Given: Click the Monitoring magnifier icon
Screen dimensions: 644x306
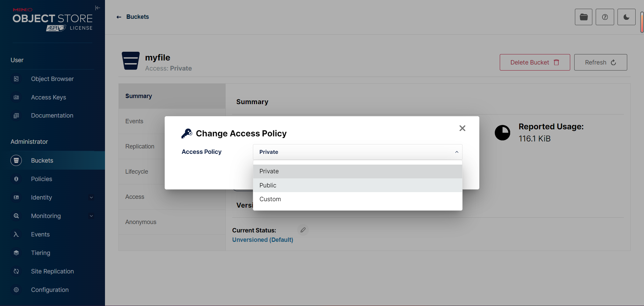Looking at the screenshot, I should pos(16,216).
